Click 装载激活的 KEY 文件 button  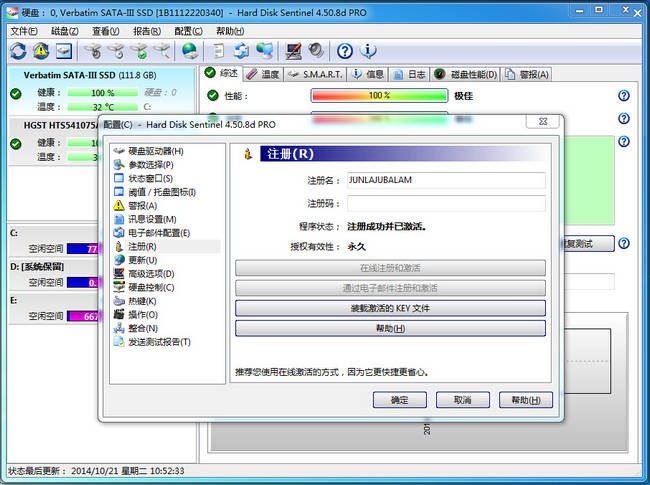coord(390,308)
